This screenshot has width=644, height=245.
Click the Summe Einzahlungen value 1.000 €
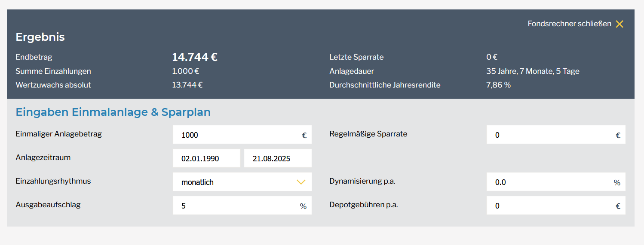point(185,71)
